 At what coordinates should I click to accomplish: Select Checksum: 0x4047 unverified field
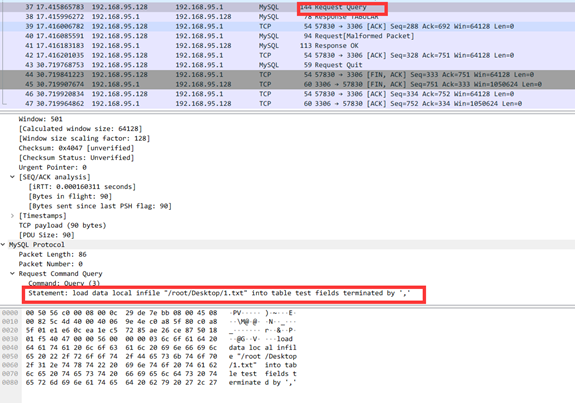76,148
